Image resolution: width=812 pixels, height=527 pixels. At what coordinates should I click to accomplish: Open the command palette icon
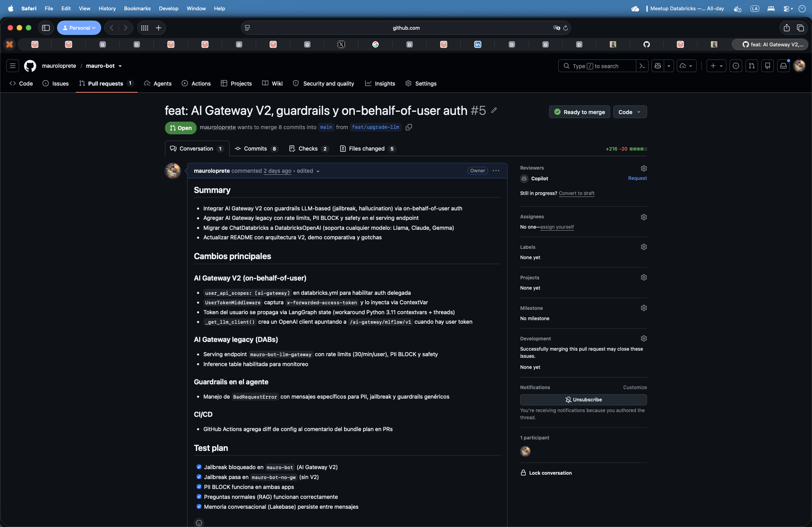click(642, 66)
